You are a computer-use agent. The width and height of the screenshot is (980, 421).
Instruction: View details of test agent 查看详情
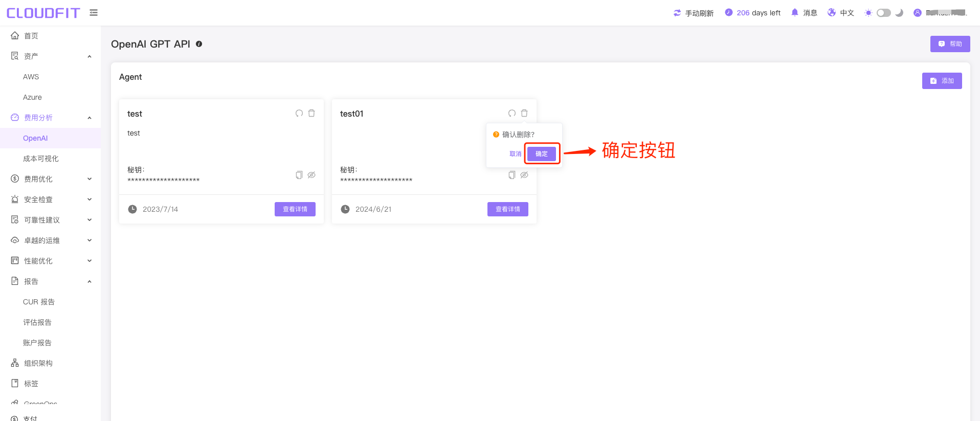click(x=295, y=209)
